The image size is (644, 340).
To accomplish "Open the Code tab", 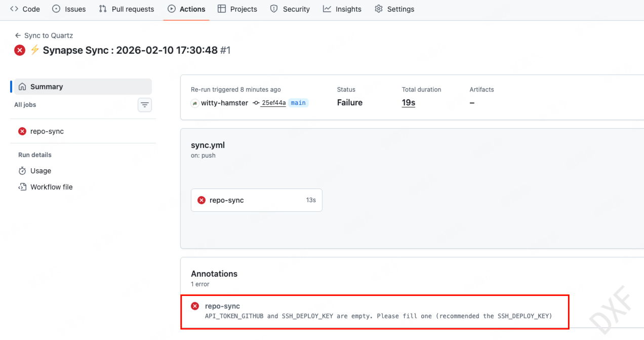I will click(25, 9).
